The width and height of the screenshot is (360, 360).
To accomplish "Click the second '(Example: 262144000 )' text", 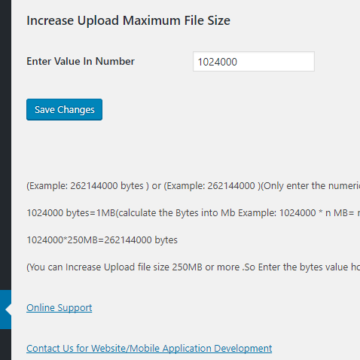I will point(212,186).
